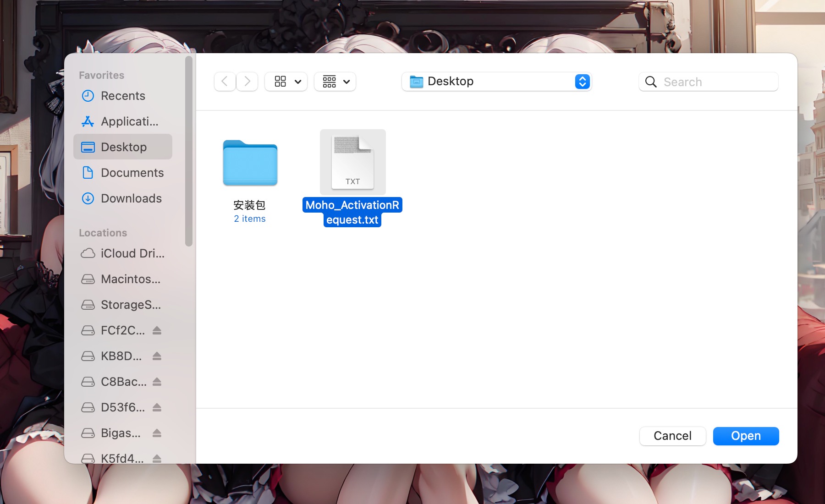Eject the KB8D volume
Screen dimensions: 825x504
(157, 356)
